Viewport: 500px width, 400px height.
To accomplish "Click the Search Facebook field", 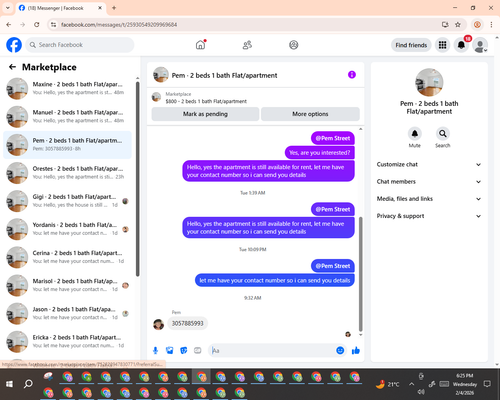I will point(80,45).
